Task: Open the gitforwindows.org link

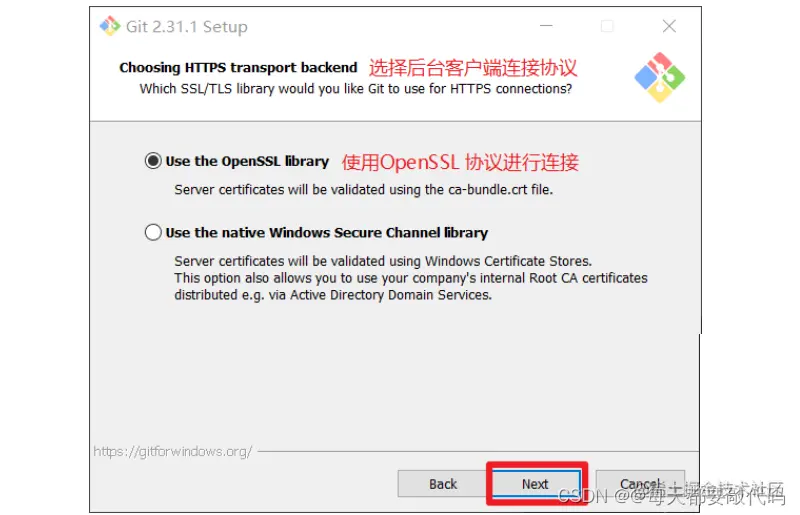Action: [x=172, y=451]
